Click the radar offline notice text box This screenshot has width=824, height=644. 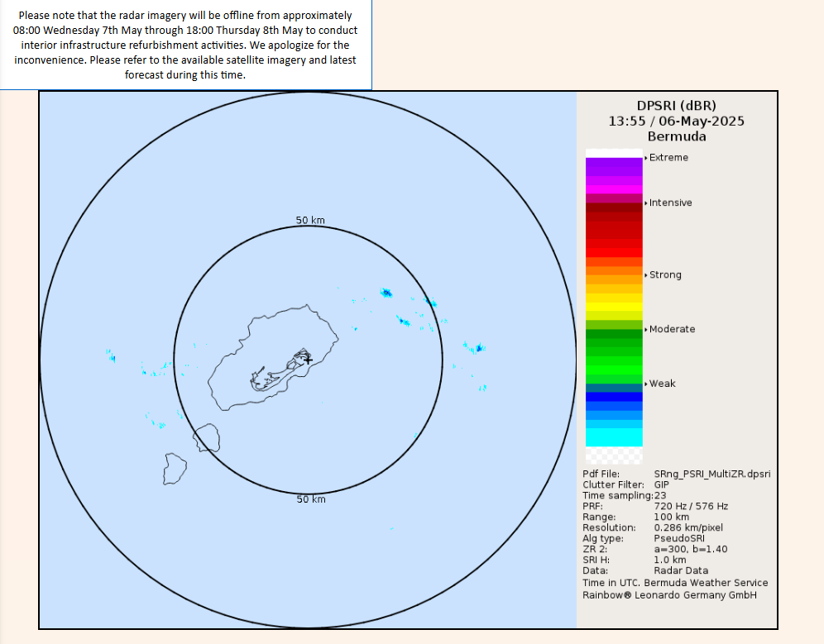tap(185, 45)
